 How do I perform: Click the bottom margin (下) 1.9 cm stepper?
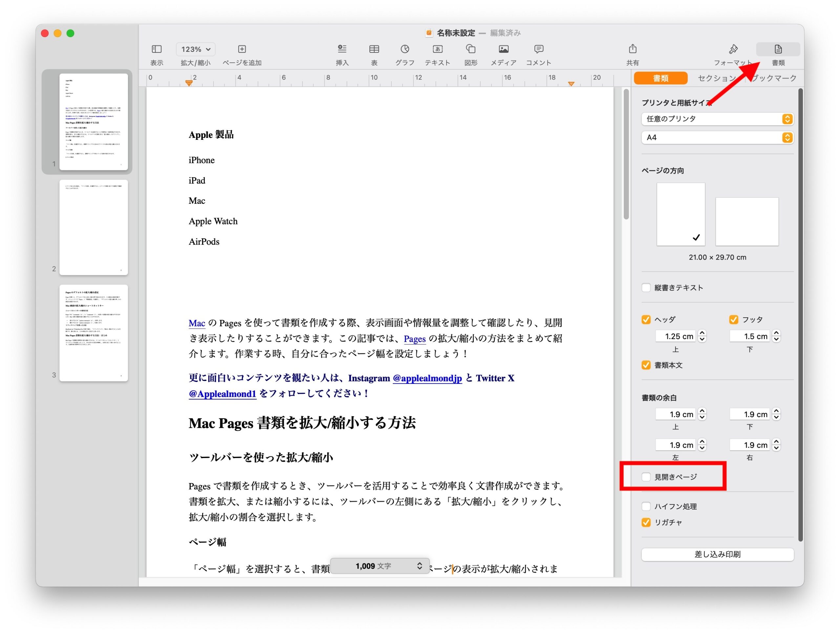(776, 414)
